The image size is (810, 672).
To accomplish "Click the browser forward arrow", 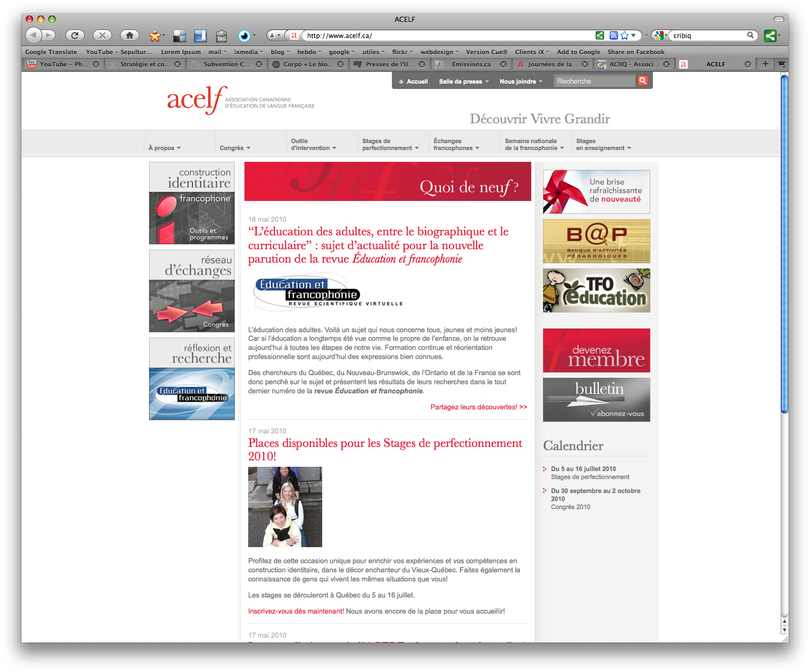I will coord(49,35).
